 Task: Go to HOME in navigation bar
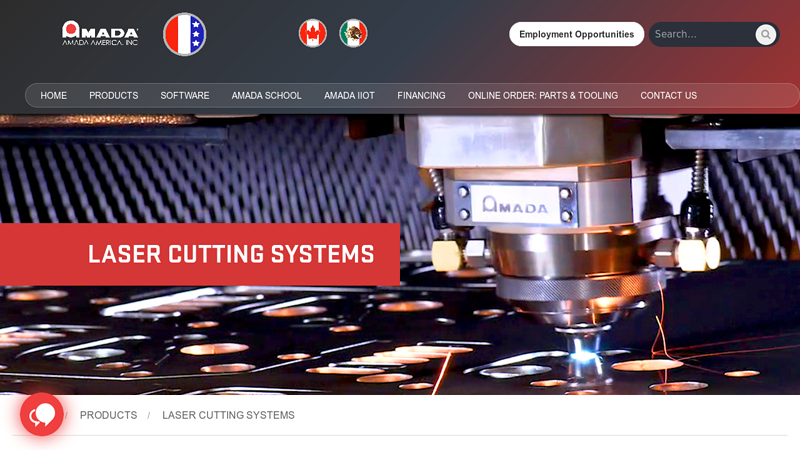(54, 95)
